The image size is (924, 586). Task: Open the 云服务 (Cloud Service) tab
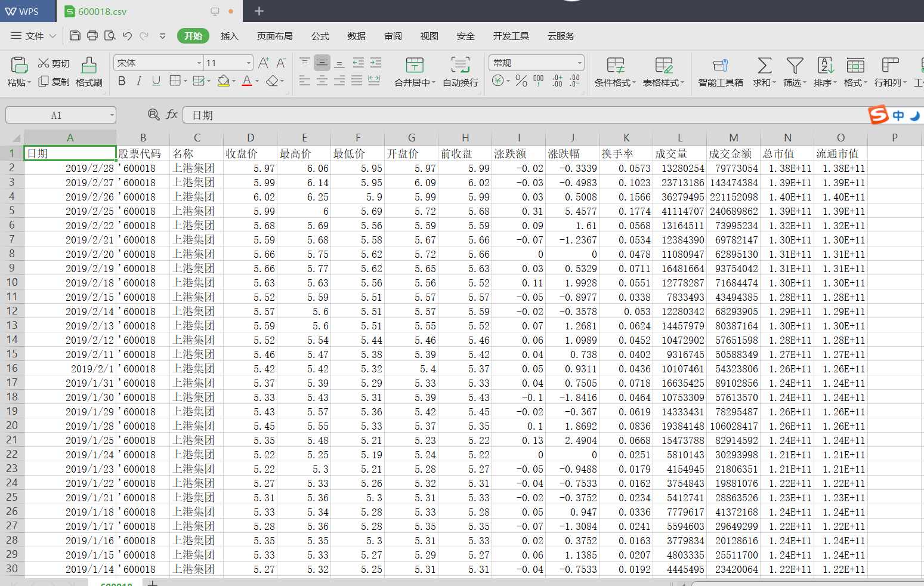(x=561, y=36)
